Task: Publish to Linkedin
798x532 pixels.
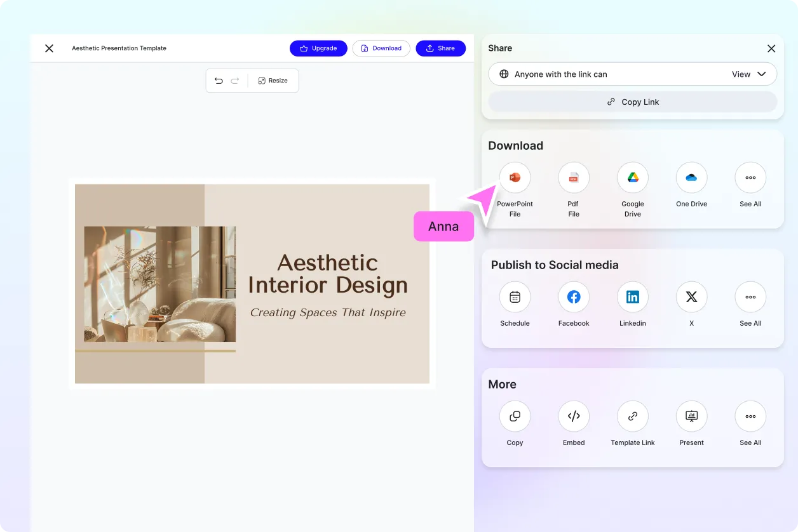Action: (633, 297)
